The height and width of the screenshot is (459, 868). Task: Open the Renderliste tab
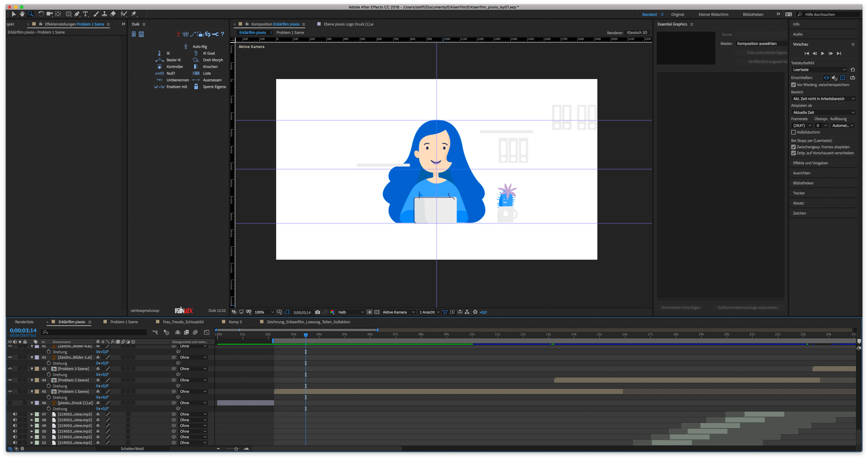(24, 322)
